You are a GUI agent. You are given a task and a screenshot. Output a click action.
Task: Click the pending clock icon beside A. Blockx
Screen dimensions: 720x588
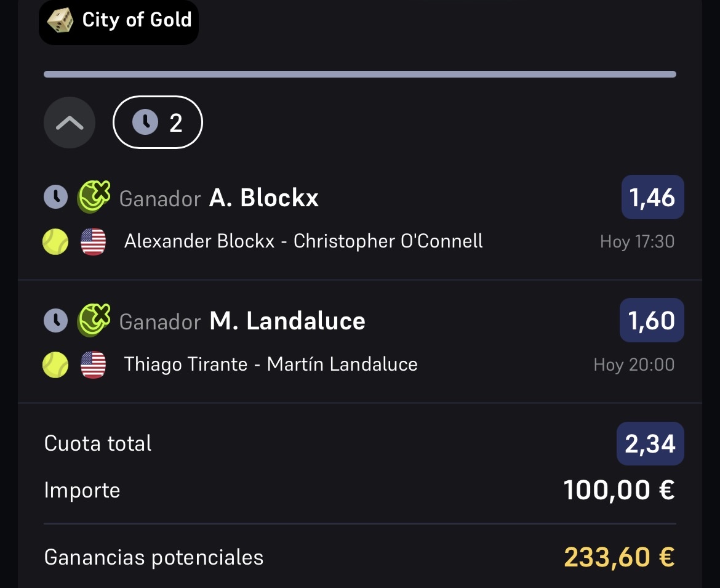click(55, 197)
